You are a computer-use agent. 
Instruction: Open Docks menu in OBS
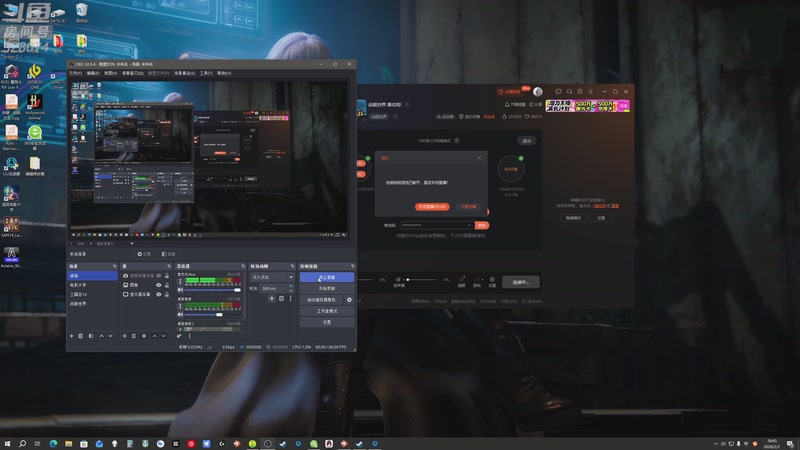pyautogui.click(x=133, y=73)
